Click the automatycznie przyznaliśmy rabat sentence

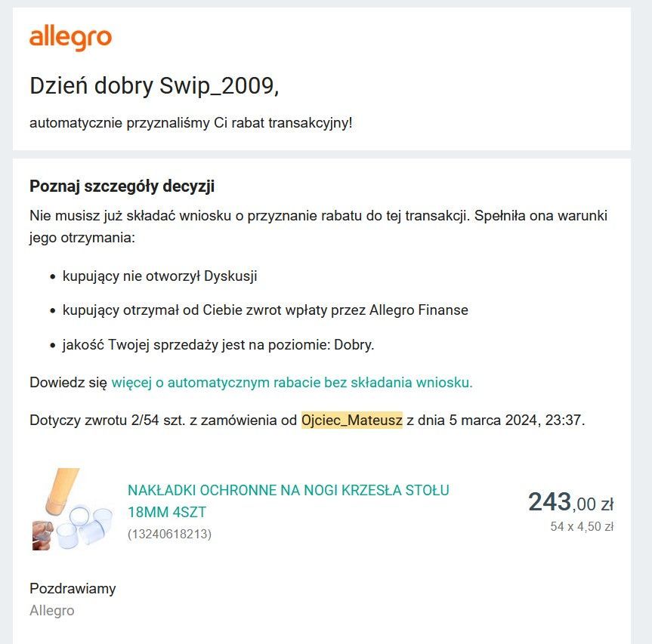tap(191, 123)
